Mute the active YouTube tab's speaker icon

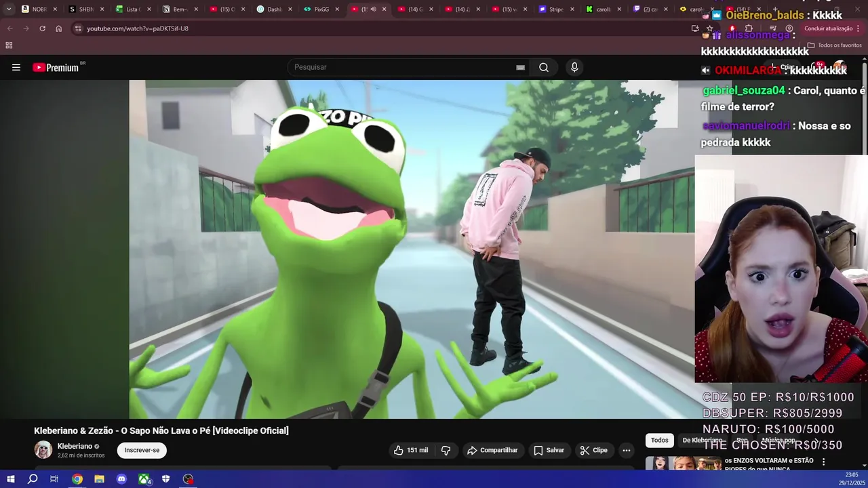(374, 9)
